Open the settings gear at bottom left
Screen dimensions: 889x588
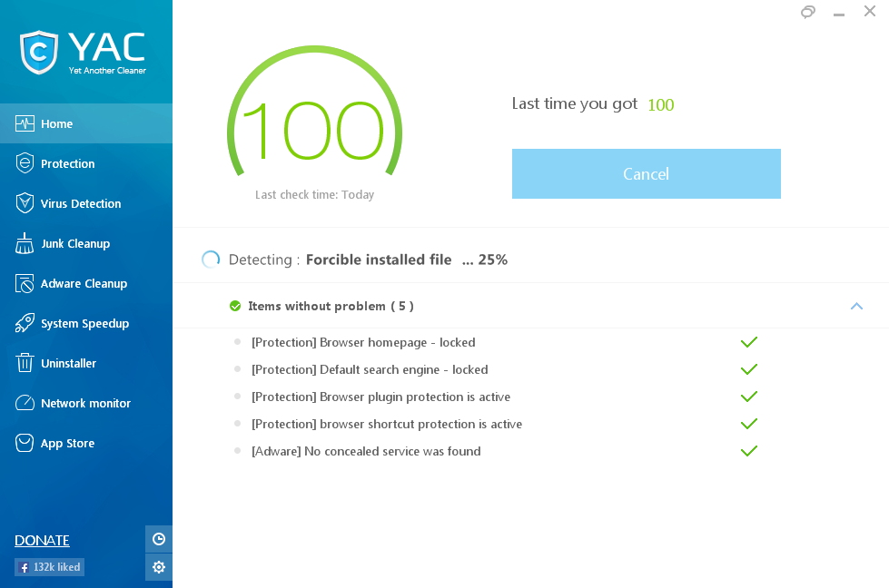pyautogui.click(x=158, y=566)
